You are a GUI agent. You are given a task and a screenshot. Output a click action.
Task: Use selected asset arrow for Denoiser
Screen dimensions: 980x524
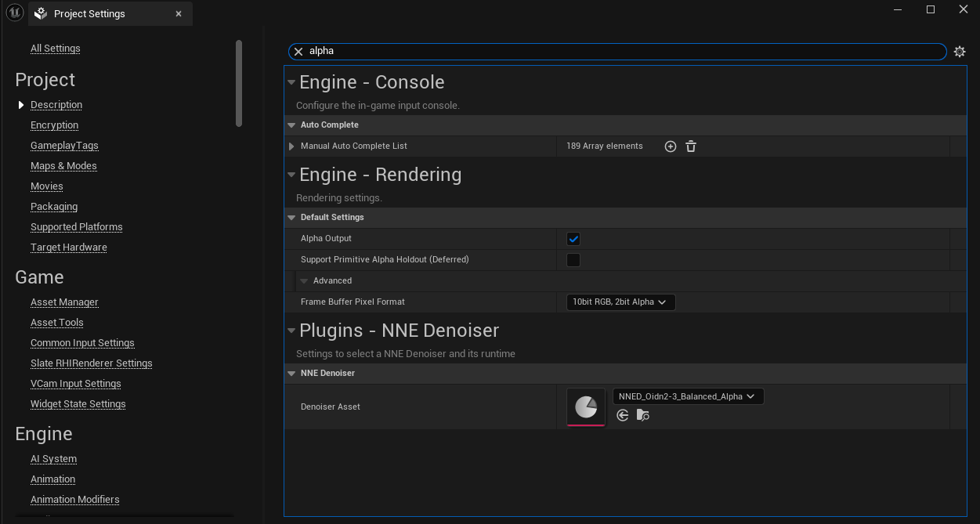coord(623,416)
